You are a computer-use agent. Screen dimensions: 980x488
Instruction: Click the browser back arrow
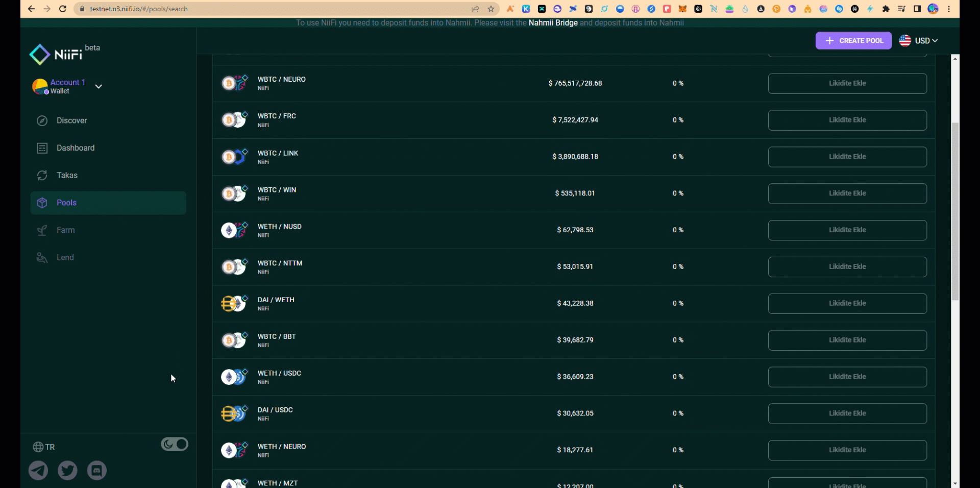pyautogui.click(x=31, y=9)
